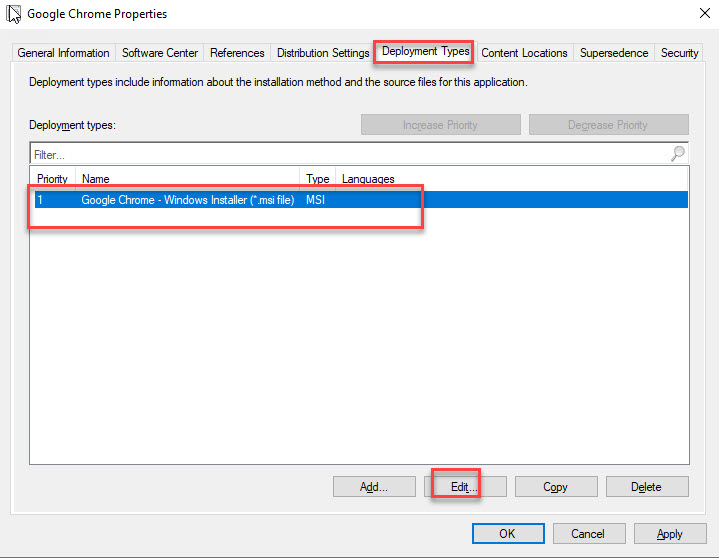This screenshot has width=719, height=560.
Task: Open the Security tab
Action: point(679,53)
